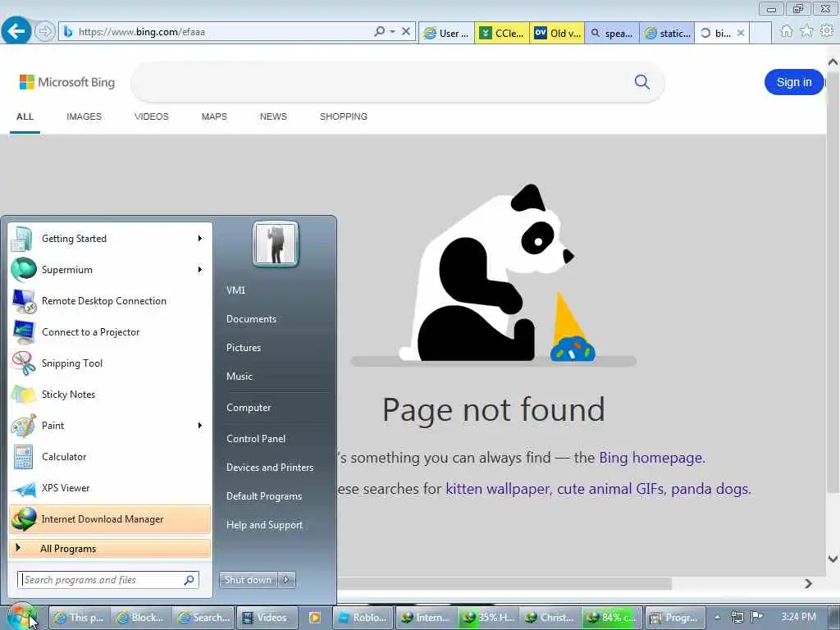Open Remote Desktop Connection
The width and height of the screenshot is (840, 630).
coord(110,300)
